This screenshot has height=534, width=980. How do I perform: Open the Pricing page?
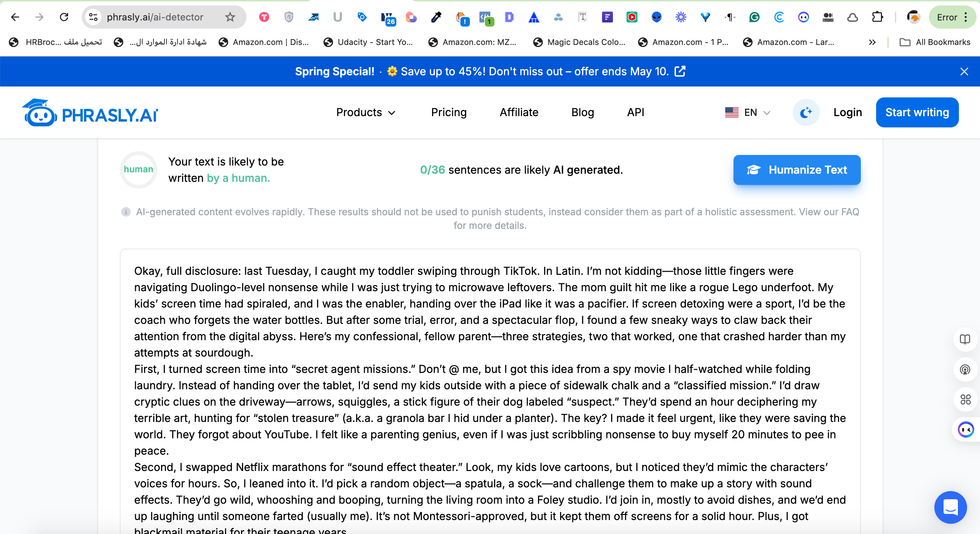coord(448,113)
